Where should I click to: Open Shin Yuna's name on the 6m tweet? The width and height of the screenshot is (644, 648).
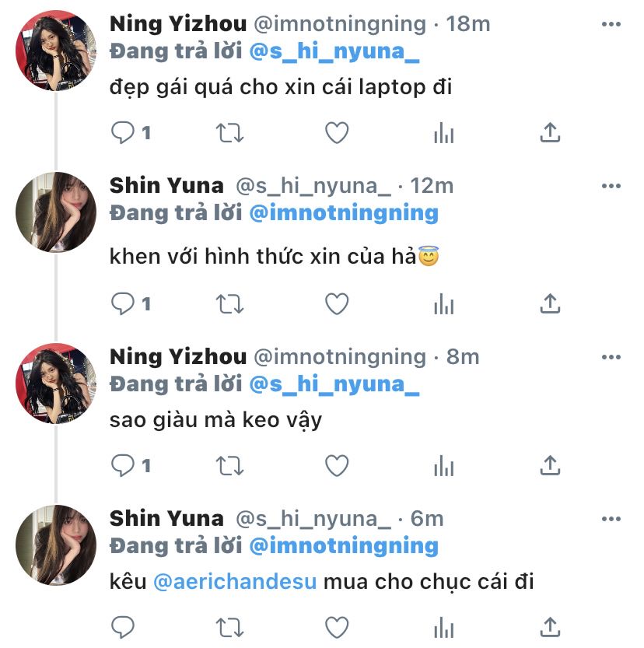(166, 518)
